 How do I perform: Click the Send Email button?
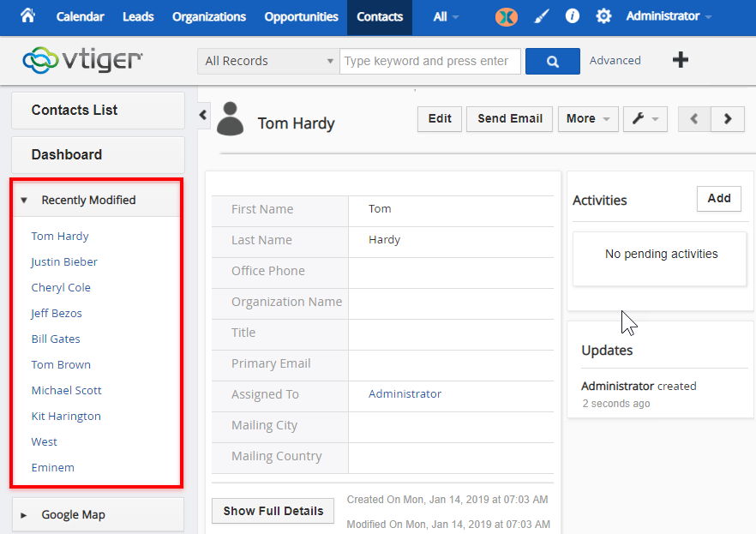tap(510, 118)
